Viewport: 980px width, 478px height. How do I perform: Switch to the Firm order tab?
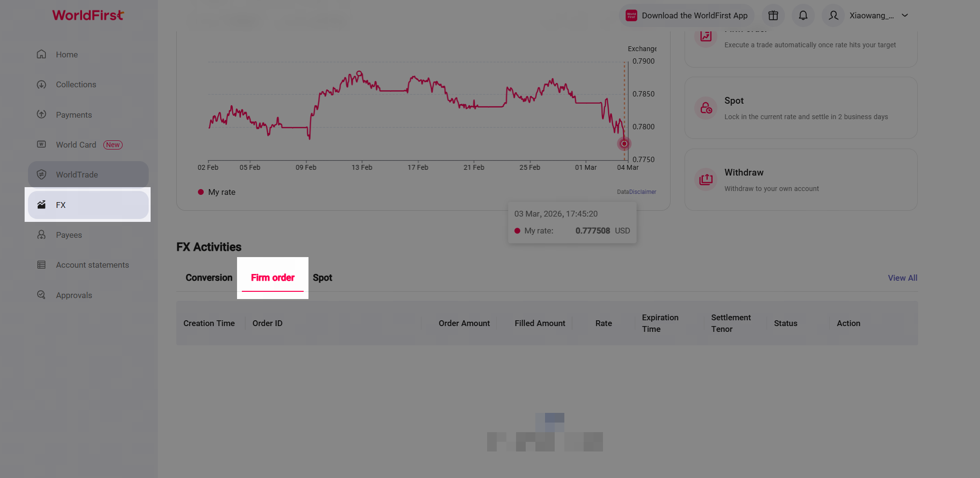pos(273,278)
